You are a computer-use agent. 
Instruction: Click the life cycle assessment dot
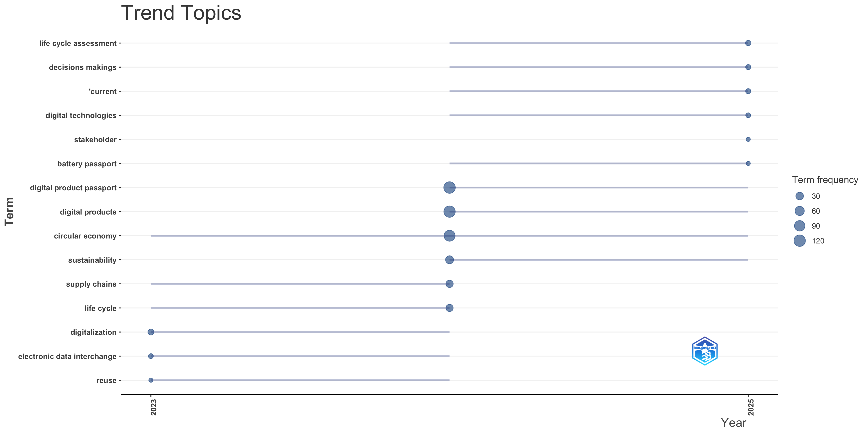748,43
